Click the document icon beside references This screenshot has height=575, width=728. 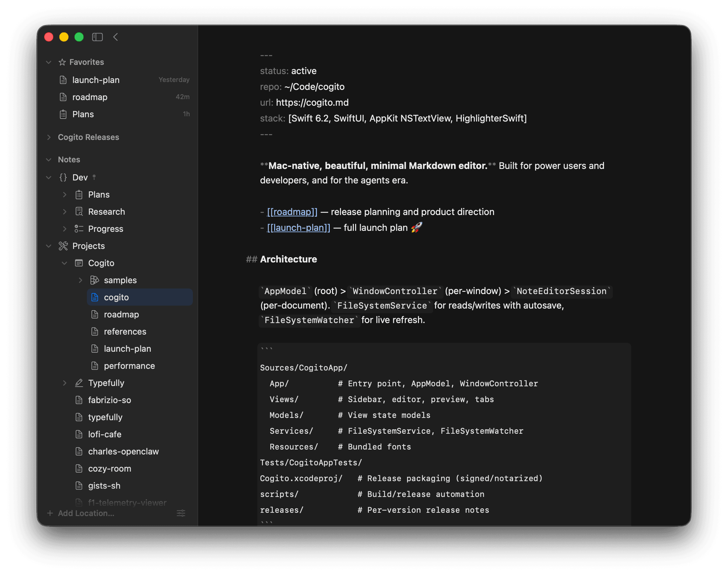[95, 332]
